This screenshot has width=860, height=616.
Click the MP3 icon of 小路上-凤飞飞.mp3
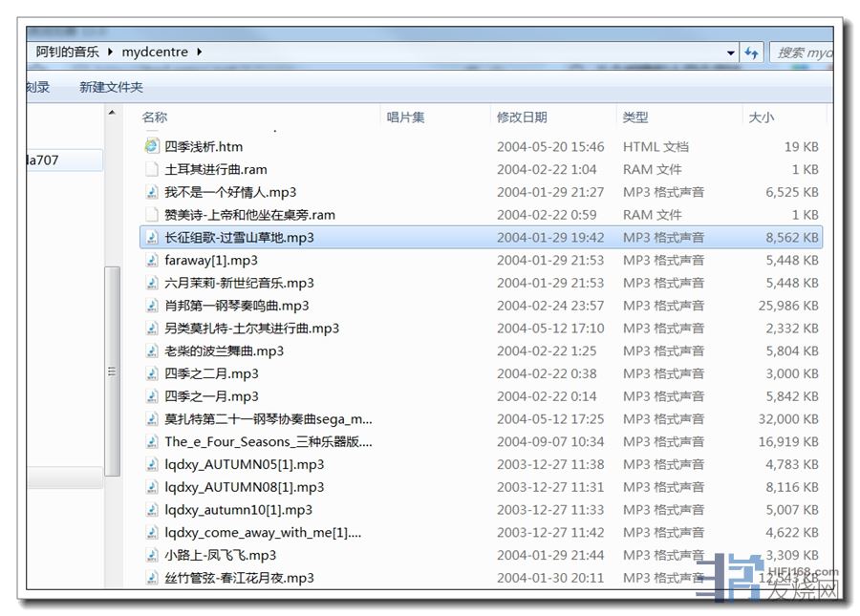(x=151, y=555)
